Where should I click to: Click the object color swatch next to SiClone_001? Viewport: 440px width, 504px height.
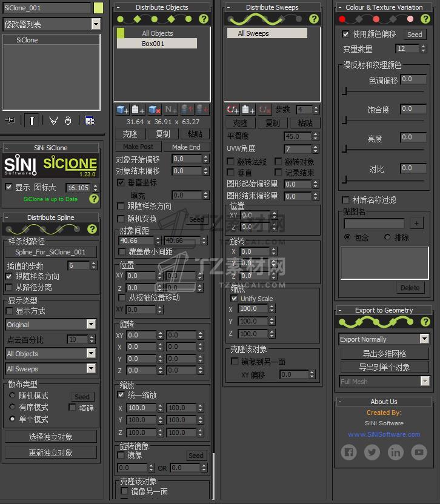click(x=98, y=8)
